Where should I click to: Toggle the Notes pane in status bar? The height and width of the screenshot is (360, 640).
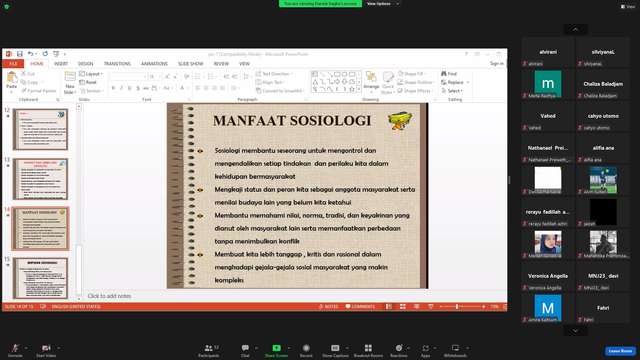coord(329,307)
